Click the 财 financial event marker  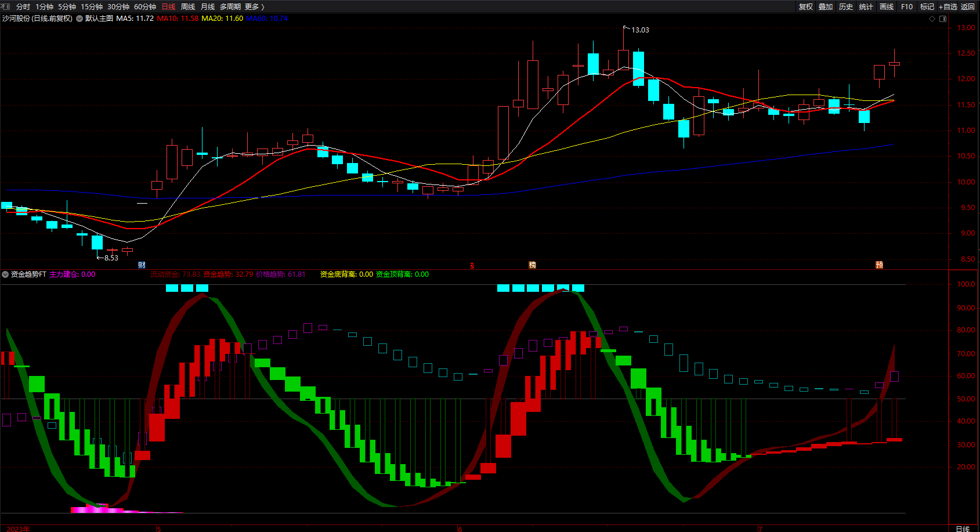coord(142,265)
